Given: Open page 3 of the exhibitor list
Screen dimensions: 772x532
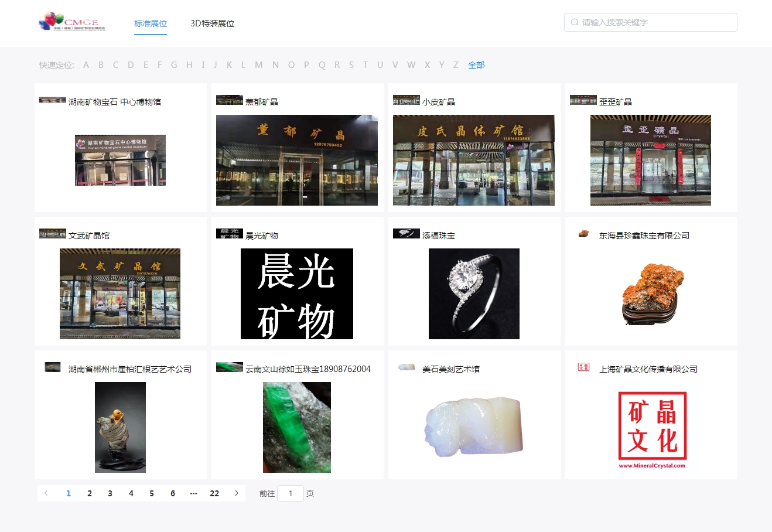Looking at the screenshot, I should pos(110,493).
